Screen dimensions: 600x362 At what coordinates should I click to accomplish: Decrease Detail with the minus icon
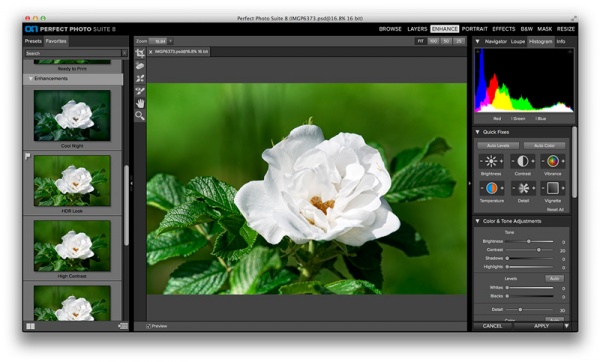tap(513, 188)
